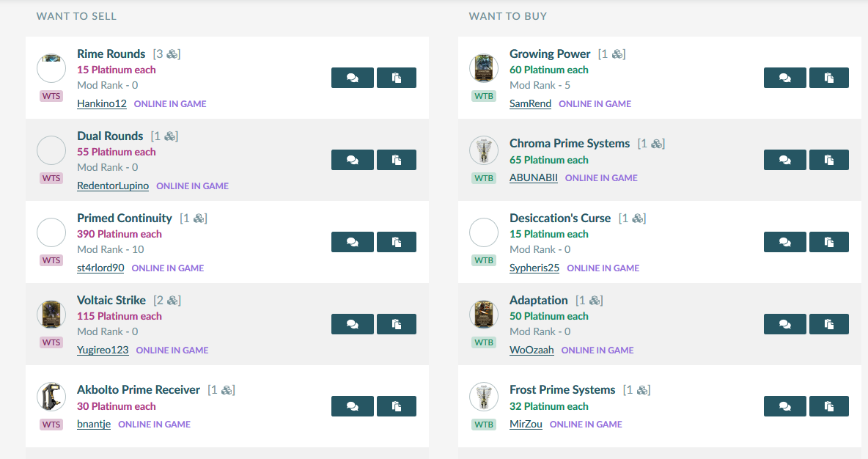Click the '115 Platinum each' price
The image size is (868, 459).
pyautogui.click(x=119, y=316)
